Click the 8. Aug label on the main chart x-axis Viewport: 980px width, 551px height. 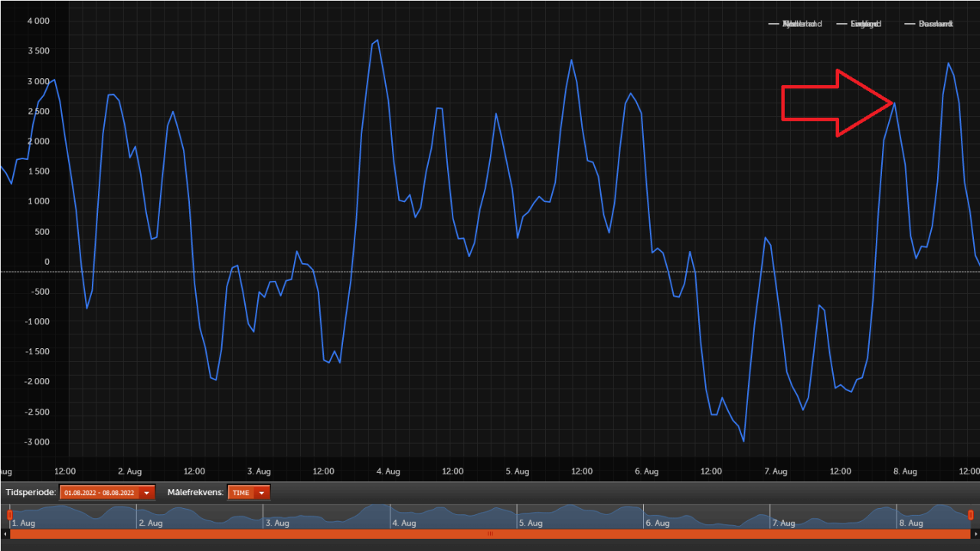906,471
